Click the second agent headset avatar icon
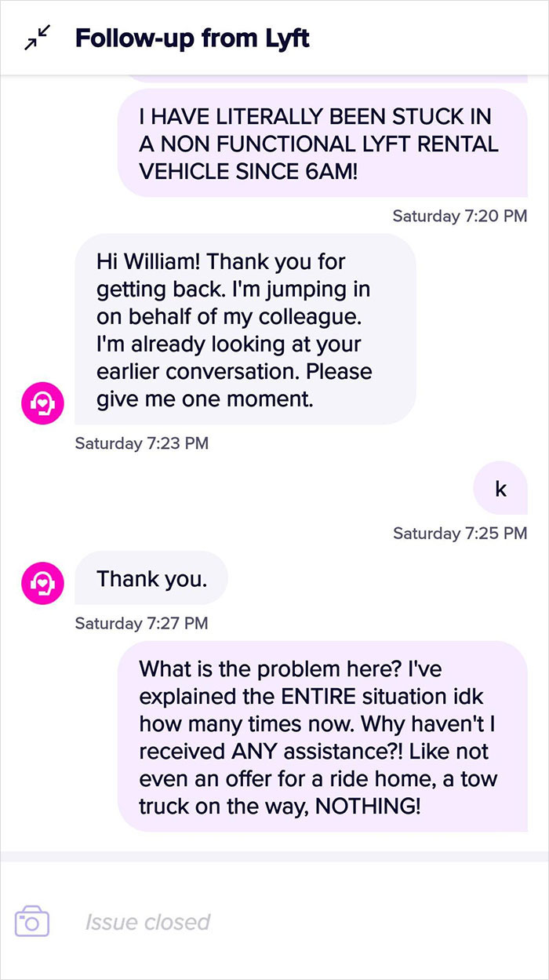Viewport: 549px width, 980px height. point(42,583)
